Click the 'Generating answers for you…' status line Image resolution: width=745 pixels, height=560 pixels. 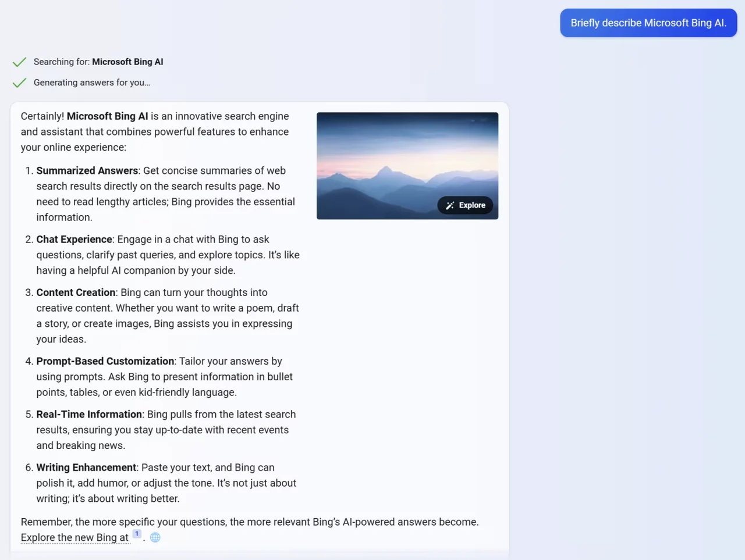[92, 83]
